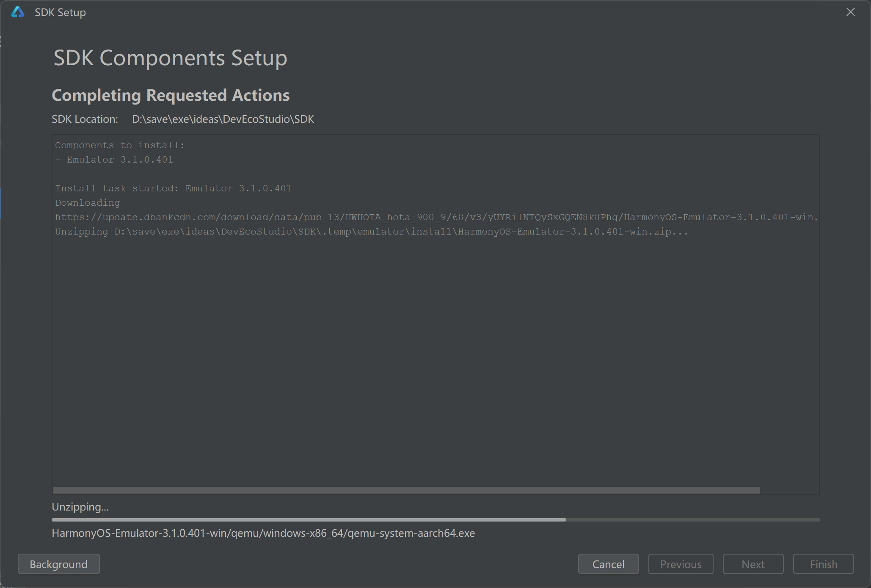871x588 pixels.
Task: Click the Next button
Action: 753,564
